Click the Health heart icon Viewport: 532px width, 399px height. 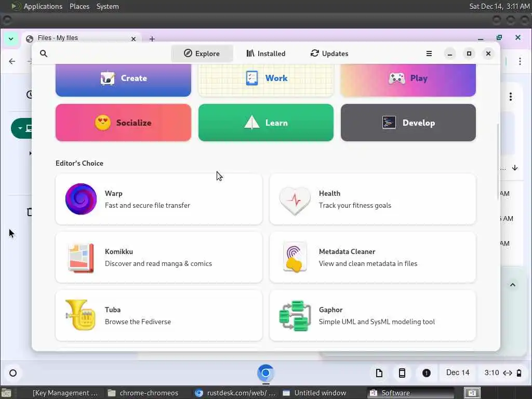tap(295, 200)
